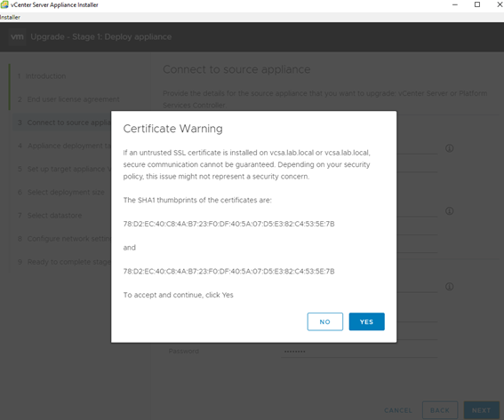
Task: Click 'To accept and continue, click Yes' text
Action: click(x=179, y=295)
